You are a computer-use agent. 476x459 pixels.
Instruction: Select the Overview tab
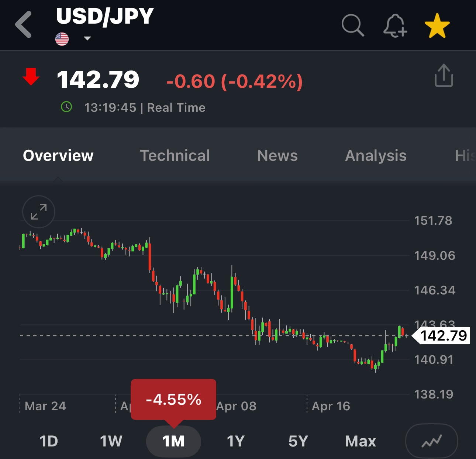click(x=58, y=155)
